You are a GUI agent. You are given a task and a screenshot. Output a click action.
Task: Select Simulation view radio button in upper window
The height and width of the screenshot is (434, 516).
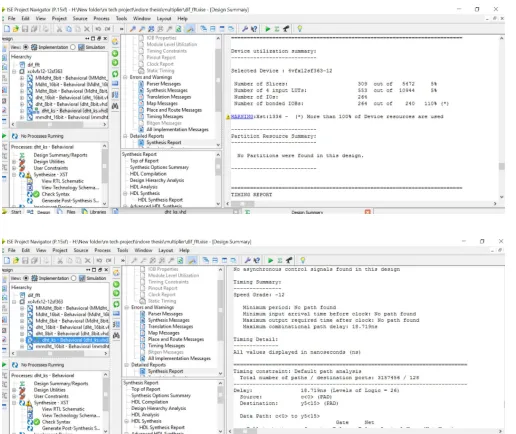point(73,47)
